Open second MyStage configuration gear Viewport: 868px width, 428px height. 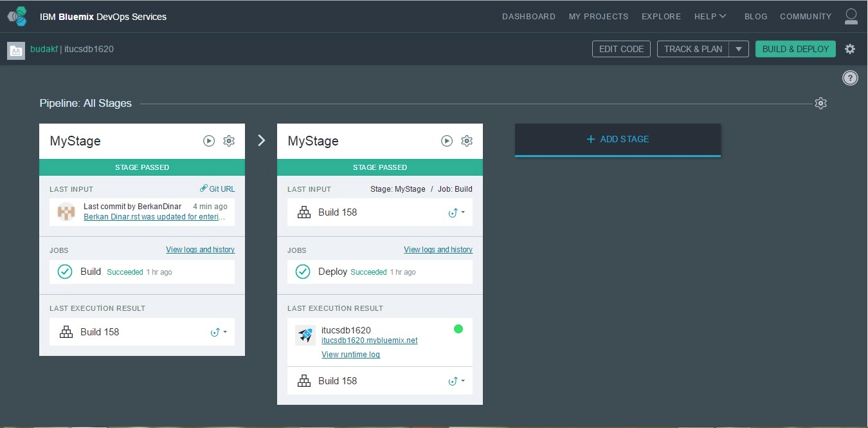coord(467,141)
